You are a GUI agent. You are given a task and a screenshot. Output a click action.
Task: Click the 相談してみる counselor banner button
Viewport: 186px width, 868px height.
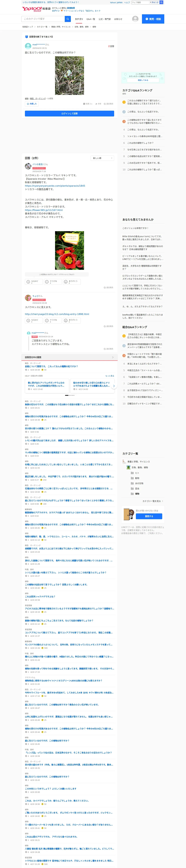(143, 80)
